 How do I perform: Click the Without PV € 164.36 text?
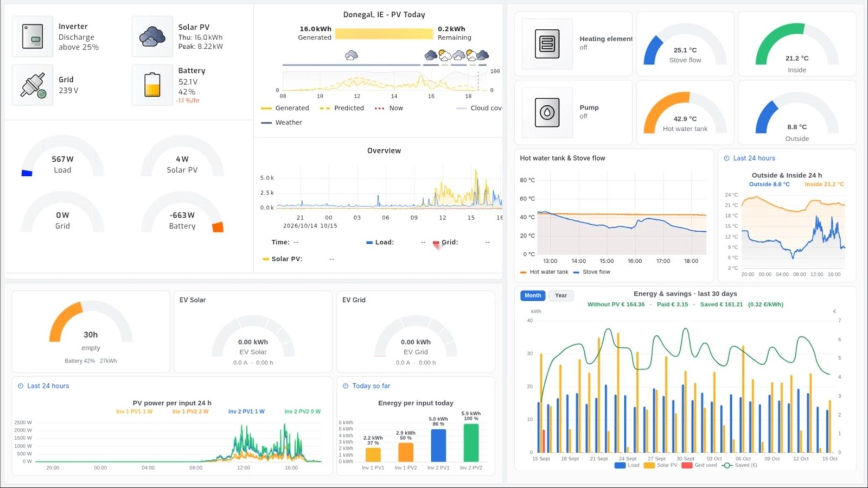(x=616, y=305)
